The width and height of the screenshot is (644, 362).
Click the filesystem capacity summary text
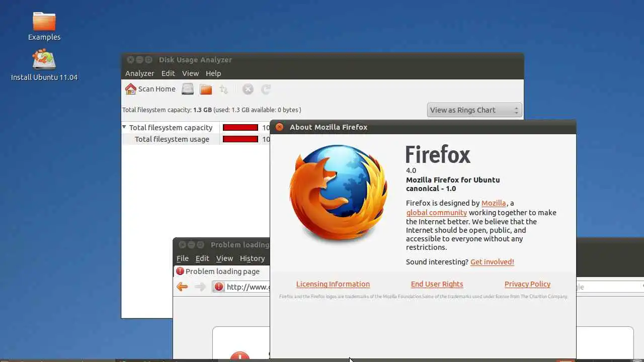click(x=212, y=110)
